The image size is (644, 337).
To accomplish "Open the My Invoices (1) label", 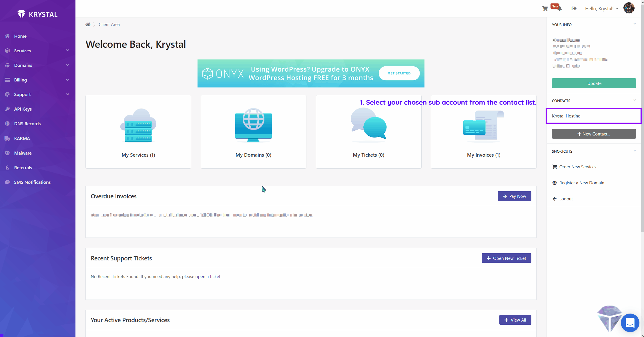I will pos(484,155).
